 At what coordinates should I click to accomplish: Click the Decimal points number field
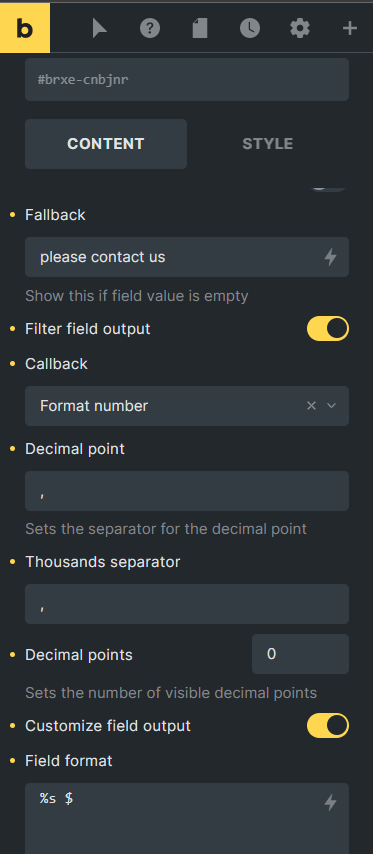coord(301,654)
